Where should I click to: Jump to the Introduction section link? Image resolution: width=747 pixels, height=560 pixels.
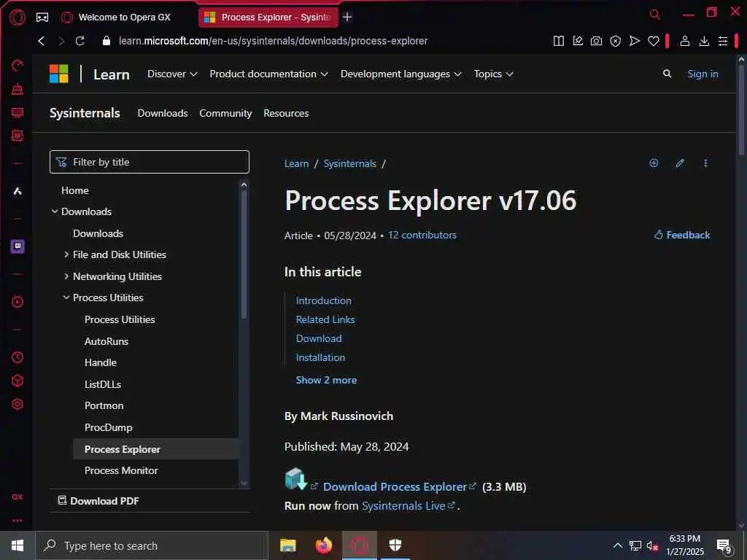tap(323, 300)
